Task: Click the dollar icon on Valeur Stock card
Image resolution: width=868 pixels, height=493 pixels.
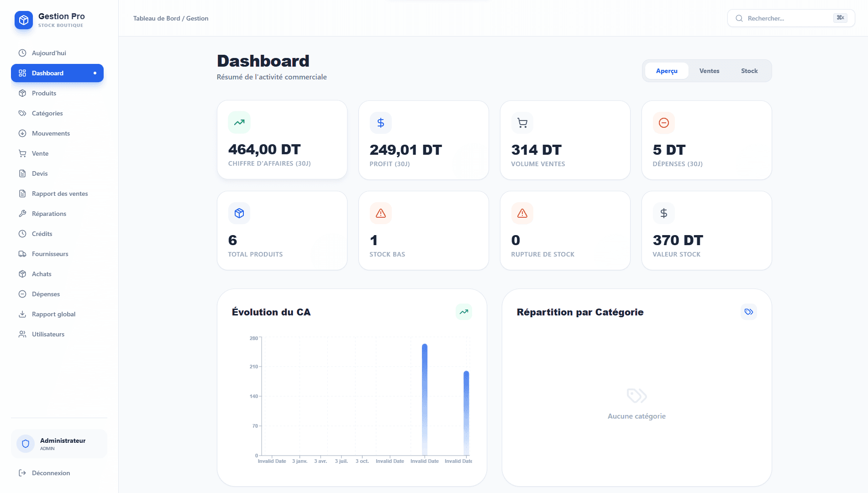Action: (x=664, y=213)
